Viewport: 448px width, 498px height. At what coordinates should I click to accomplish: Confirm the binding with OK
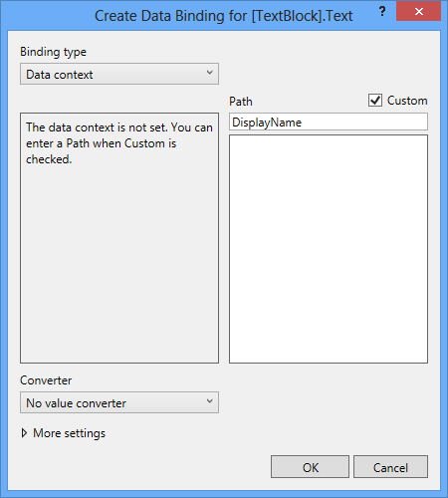click(x=310, y=467)
